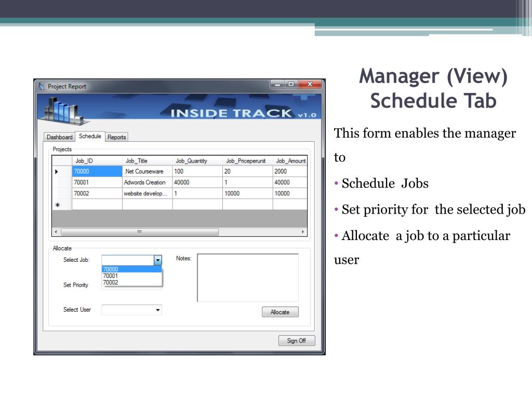532x399 pixels.
Task: Click the Job_Amount column header
Action: (290, 161)
